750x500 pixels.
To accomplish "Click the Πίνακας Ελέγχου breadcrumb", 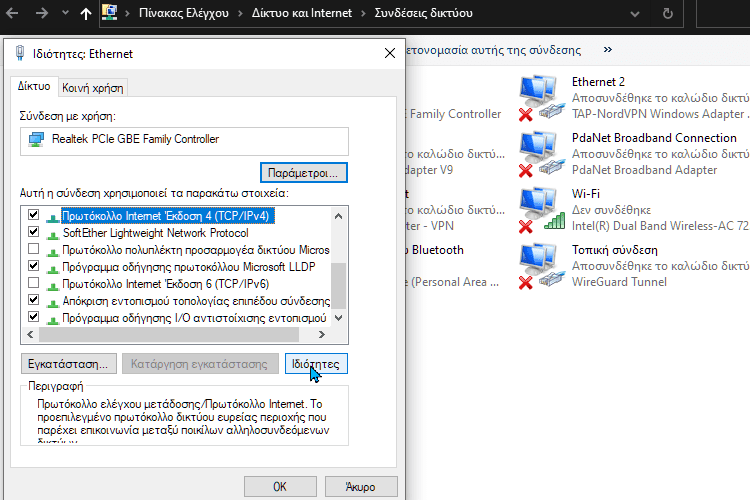I will click(x=184, y=13).
